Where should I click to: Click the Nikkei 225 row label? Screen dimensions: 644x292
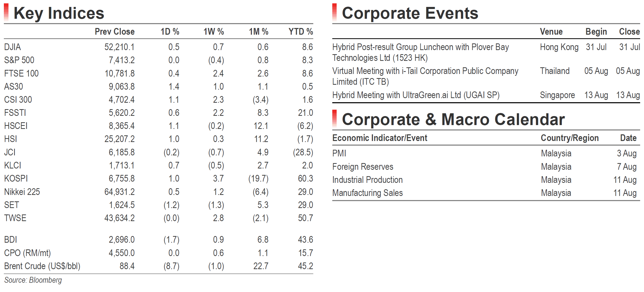[x=22, y=192]
